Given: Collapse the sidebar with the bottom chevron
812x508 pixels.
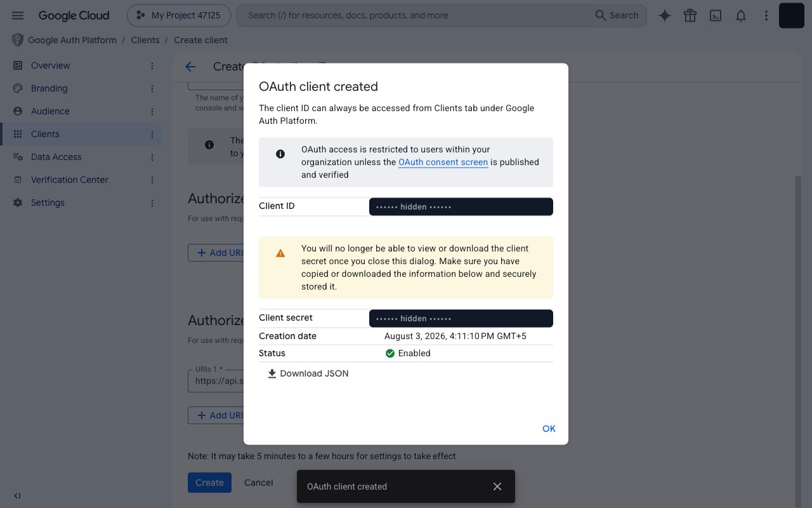Looking at the screenshot, I should point(17,496).
